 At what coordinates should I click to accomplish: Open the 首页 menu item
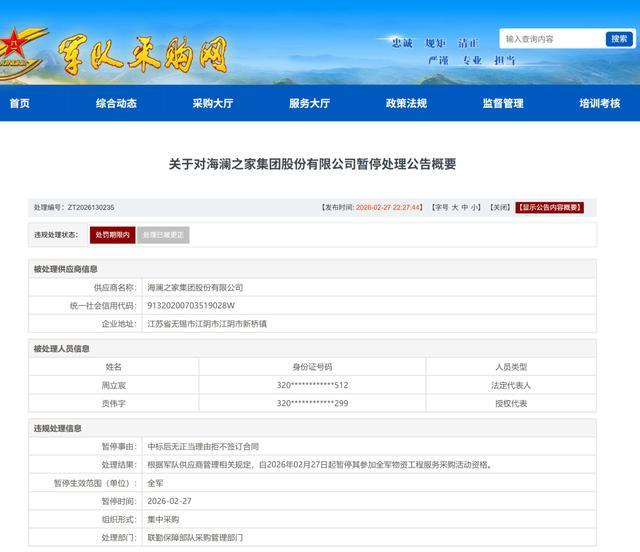pos(20,103)
